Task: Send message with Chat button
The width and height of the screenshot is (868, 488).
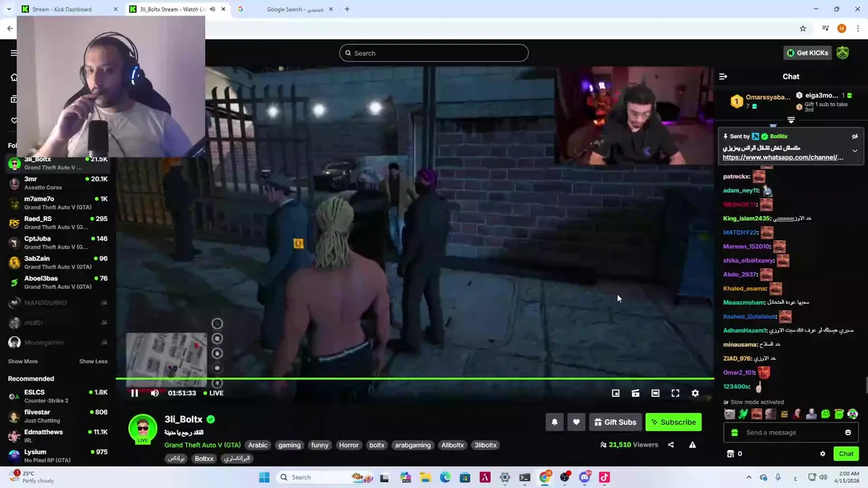Action: (846, 453)
